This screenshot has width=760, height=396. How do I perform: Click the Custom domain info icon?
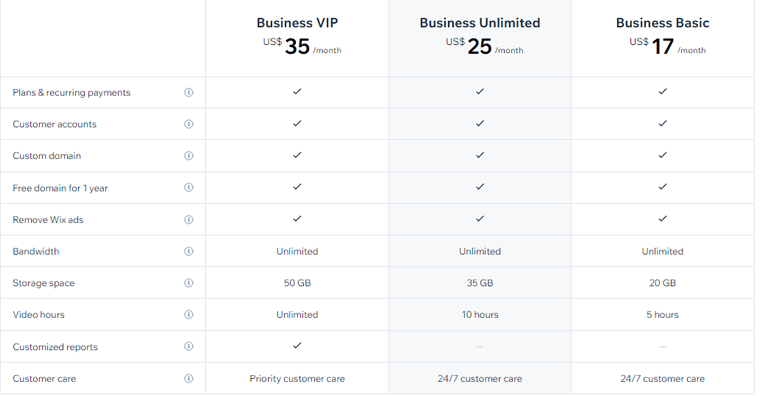click(189, 156)
